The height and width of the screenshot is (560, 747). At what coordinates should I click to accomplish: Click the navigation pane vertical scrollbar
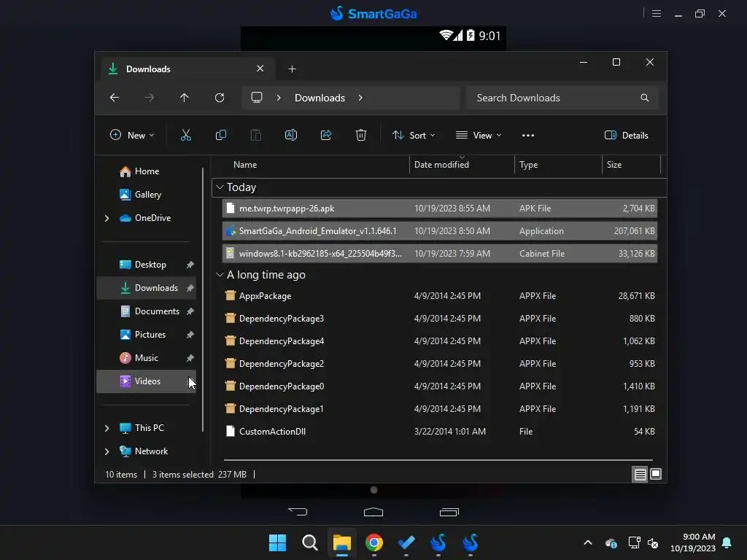[203, 300]
